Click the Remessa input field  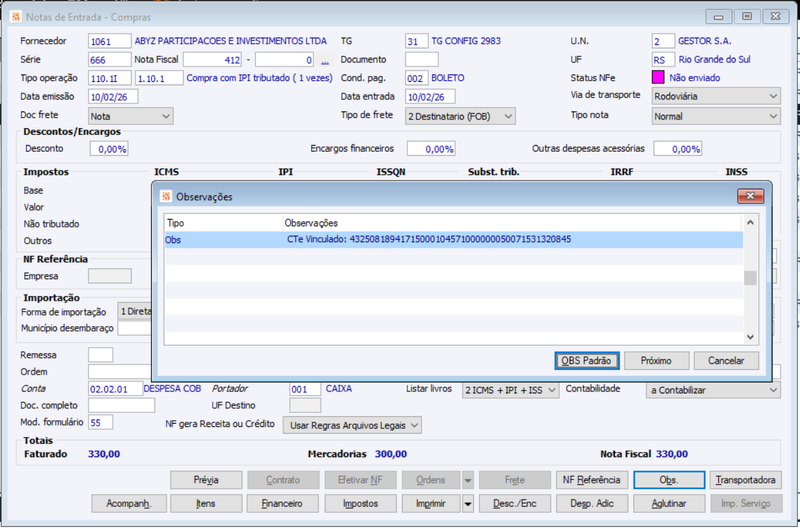point(101,355)
